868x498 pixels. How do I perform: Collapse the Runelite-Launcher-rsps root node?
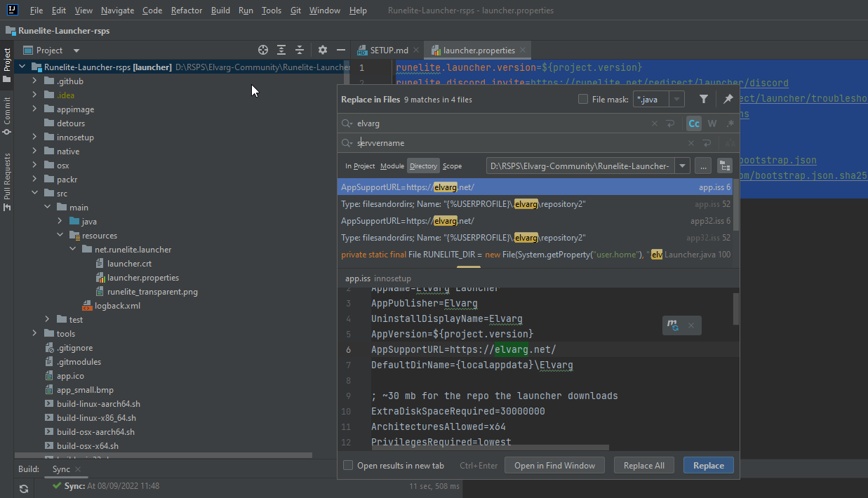(22, 67)
